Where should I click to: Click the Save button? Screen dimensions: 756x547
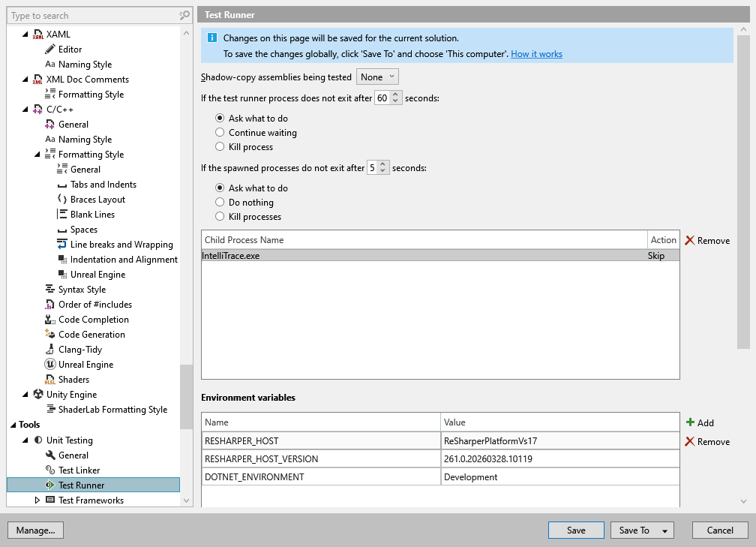click(576, 530)
